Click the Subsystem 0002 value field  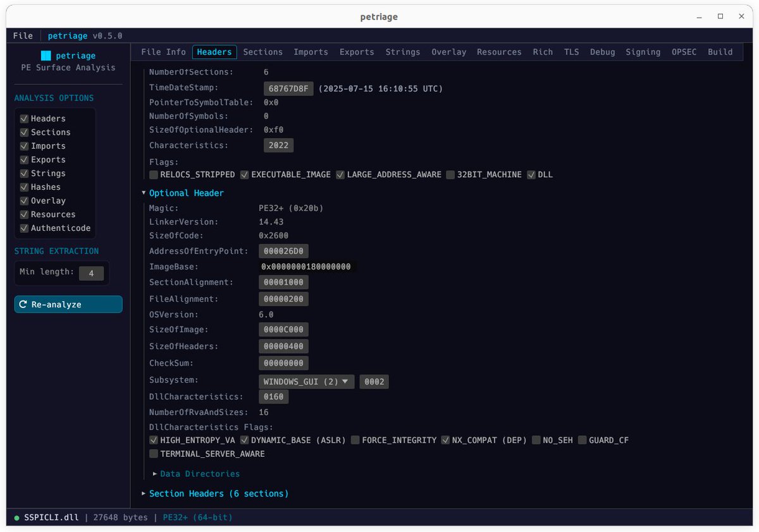[x=374, y=381]
